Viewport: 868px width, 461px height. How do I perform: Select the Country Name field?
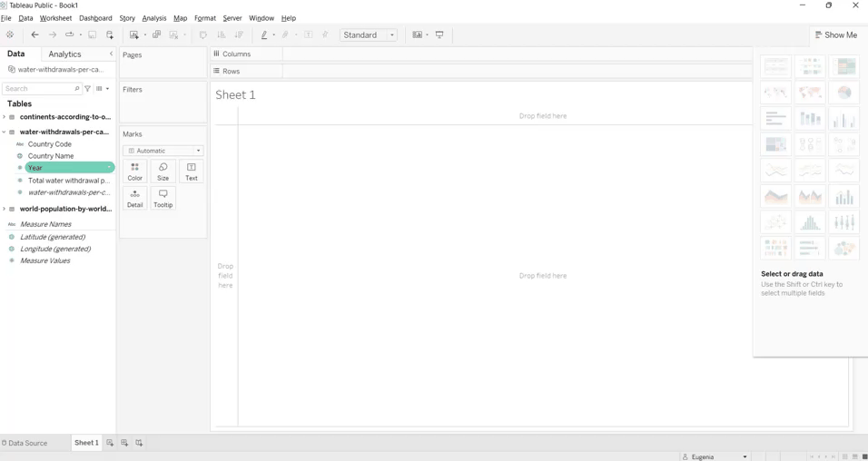coord(50,156)
